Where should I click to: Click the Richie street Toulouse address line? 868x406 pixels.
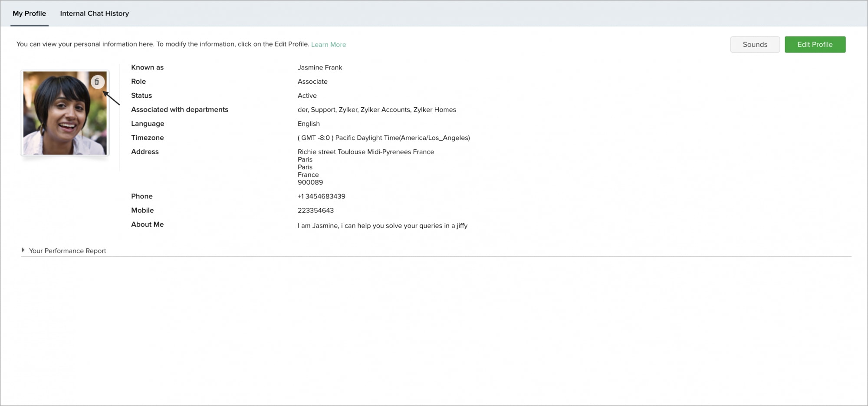pos(366,152)
